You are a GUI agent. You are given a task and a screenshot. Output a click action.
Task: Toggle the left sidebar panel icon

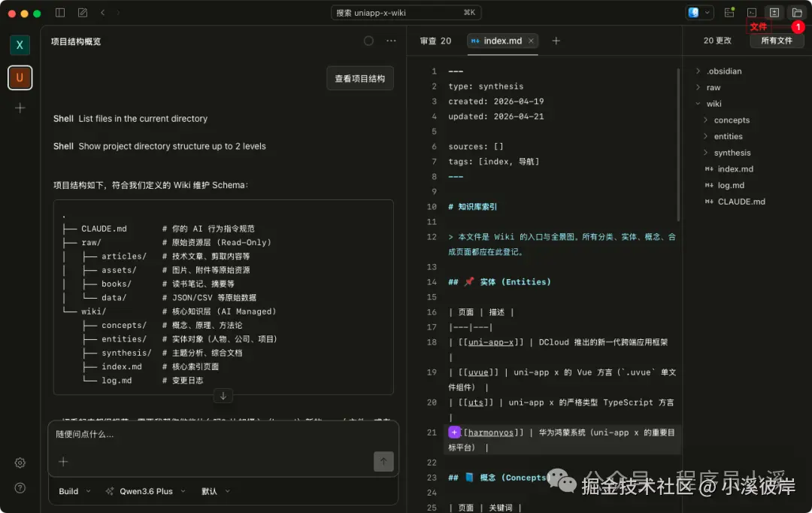tap(60, 13)
